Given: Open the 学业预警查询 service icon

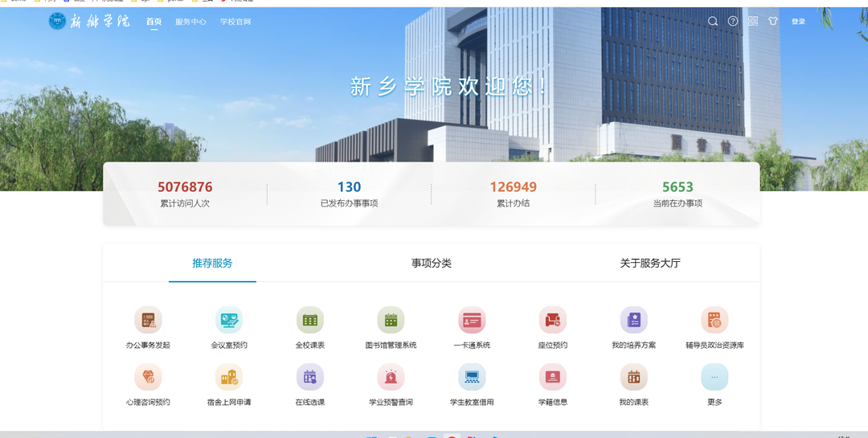Looking at the screenshot, I should point(391,377).
